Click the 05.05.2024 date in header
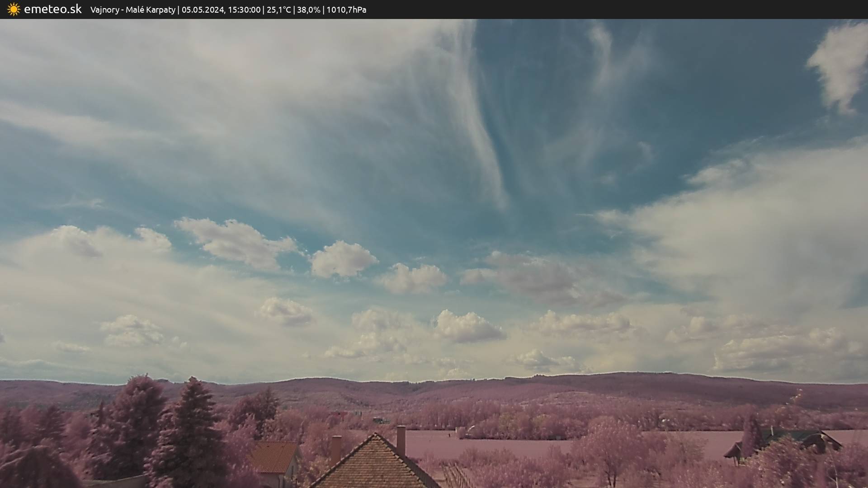Screen dimensions: 868x488 tap(203, 9)
